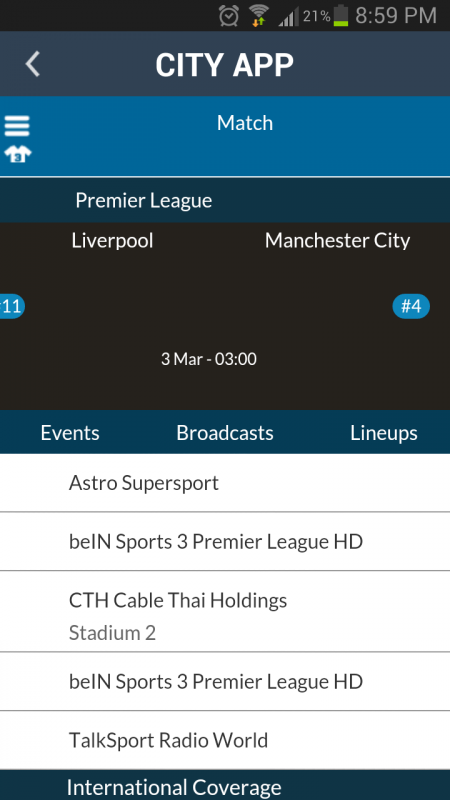Image resolution: width=450 pixels, height=800 pixels.
Task: Switch to the Lineups tab
Action: [x=384, y=433]
